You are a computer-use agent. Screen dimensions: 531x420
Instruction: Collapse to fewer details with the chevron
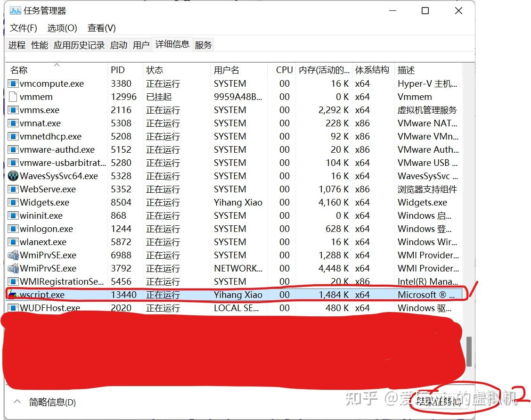(17, 402)
